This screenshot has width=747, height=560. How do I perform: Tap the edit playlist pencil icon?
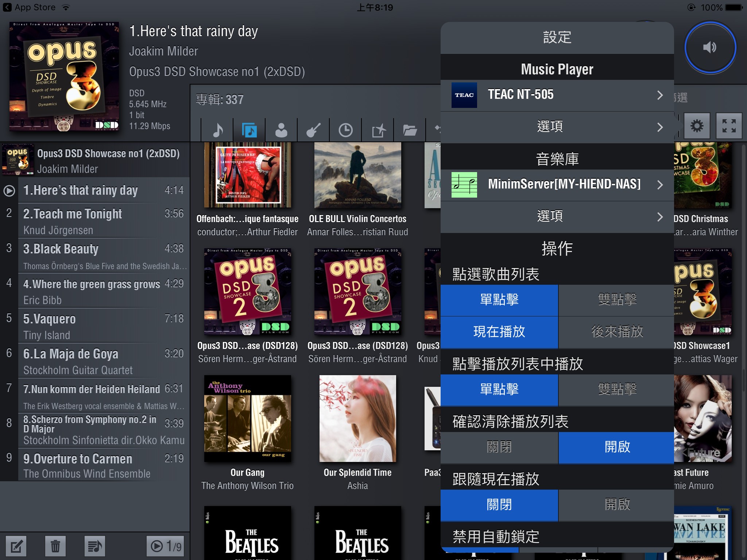[x=16, y=546]
